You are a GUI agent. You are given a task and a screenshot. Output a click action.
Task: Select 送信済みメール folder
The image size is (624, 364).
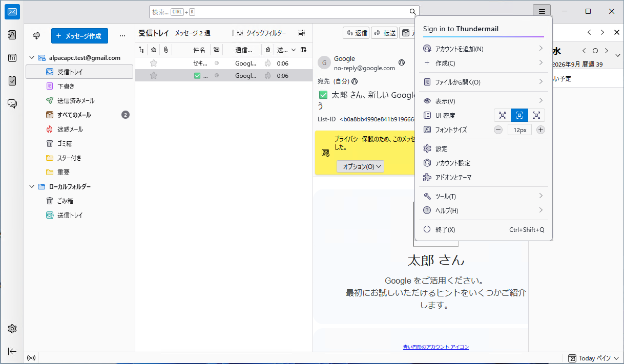click(79, 101)
